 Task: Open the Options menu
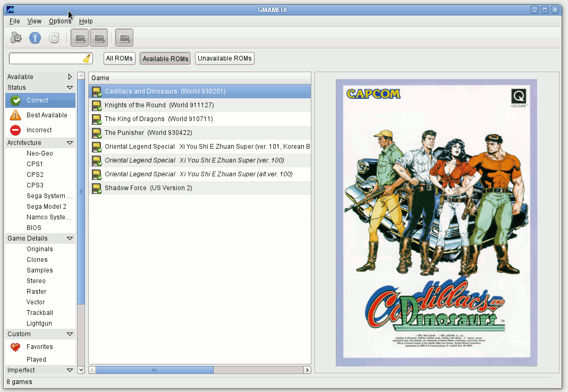60,21
